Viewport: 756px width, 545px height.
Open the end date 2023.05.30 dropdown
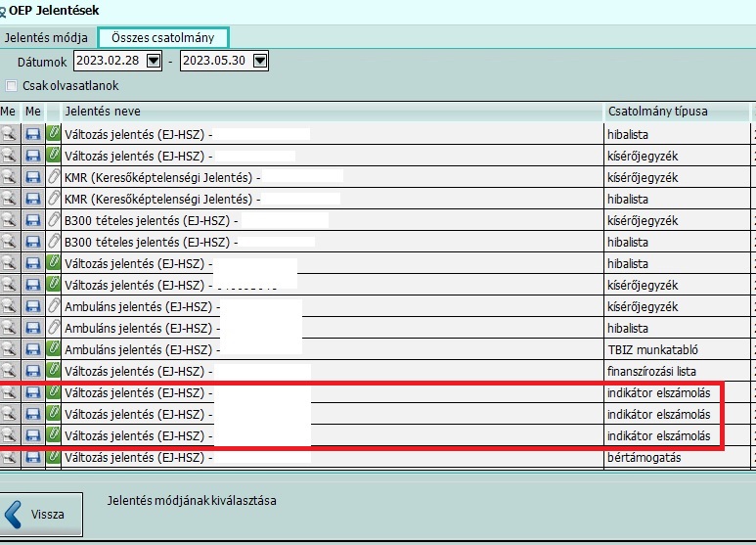click(x=259, y=61)
